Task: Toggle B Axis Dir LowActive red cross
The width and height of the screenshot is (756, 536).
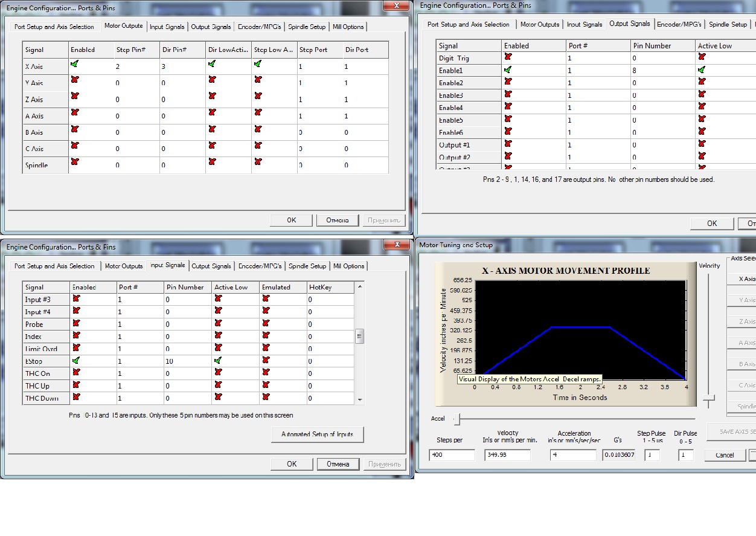Action: click(x=212, y=129)
